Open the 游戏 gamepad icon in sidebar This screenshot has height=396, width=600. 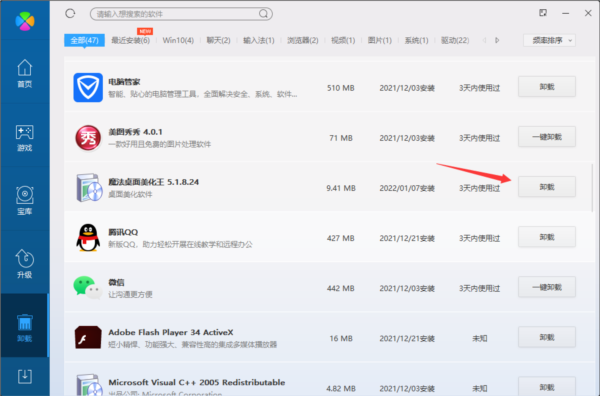(x=24, y=138)
